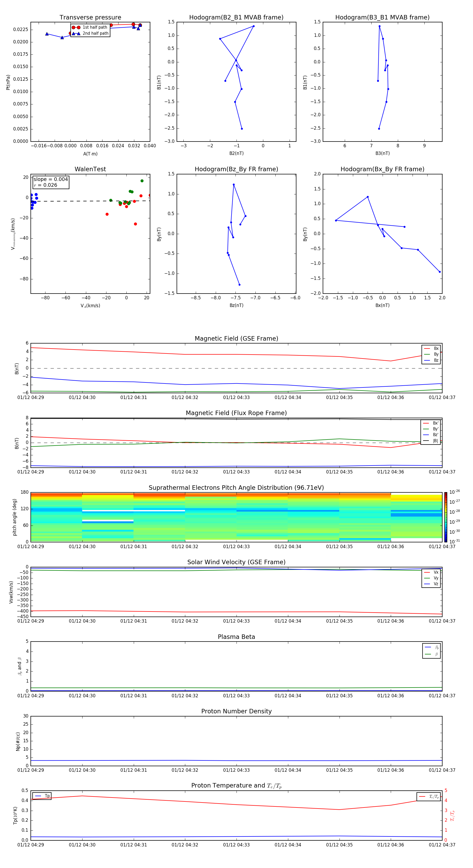Click the 'βp and β' y-axis label

pos(19,667)
